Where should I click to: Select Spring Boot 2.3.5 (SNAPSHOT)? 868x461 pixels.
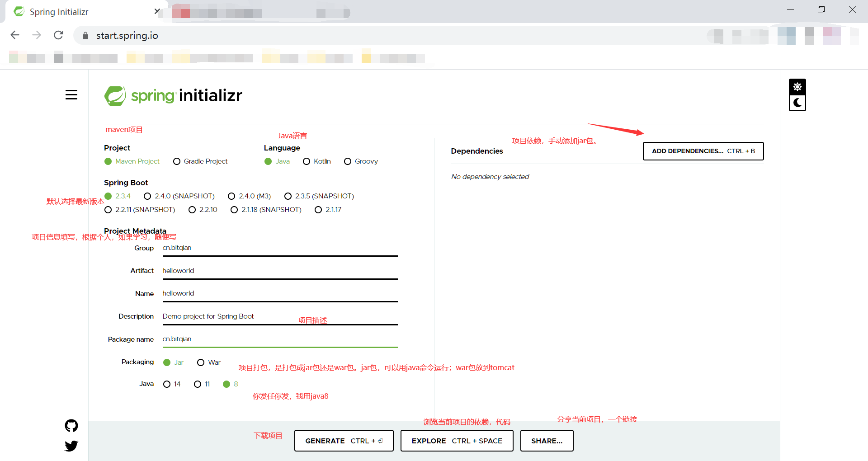pos(319,196)
